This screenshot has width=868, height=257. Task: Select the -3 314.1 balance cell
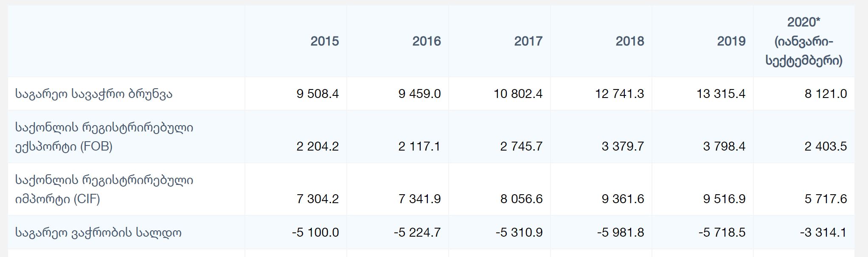[823, 232]
